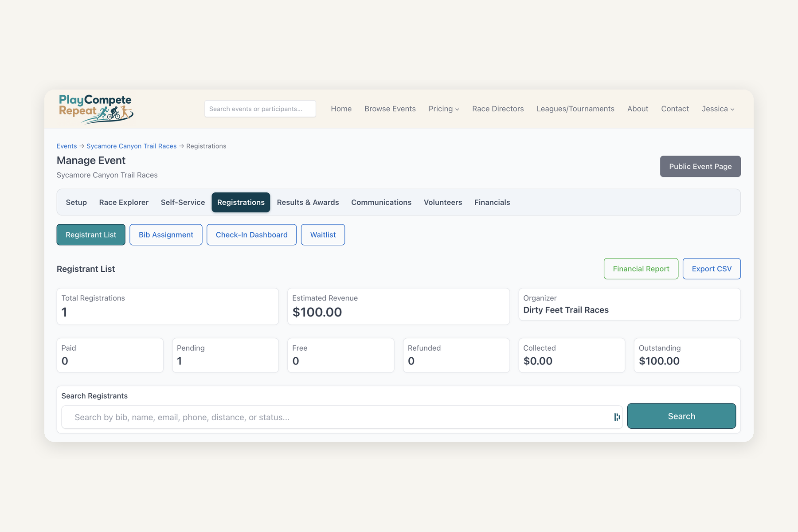Click the Manage Event heading
This screenshot has width=798, height=532.
(91, 160)
